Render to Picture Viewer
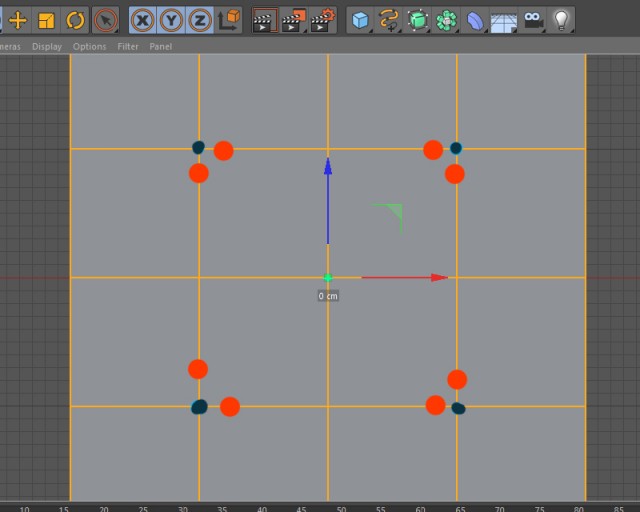This screenshot has height=512, width=640. tap(294, 20)
